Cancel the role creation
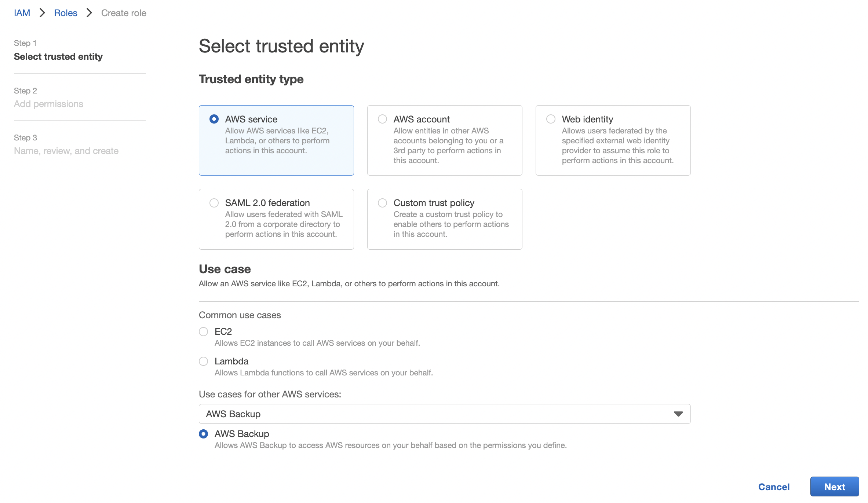This screenshot has width=868, height=503. click(x=774, y=487)
